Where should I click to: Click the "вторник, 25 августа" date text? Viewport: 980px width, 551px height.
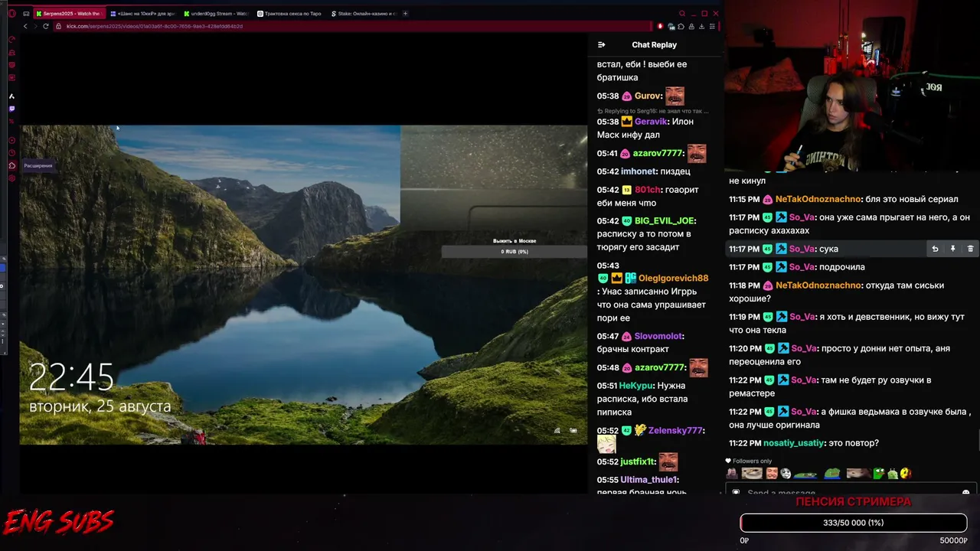(x=100, y=406)
